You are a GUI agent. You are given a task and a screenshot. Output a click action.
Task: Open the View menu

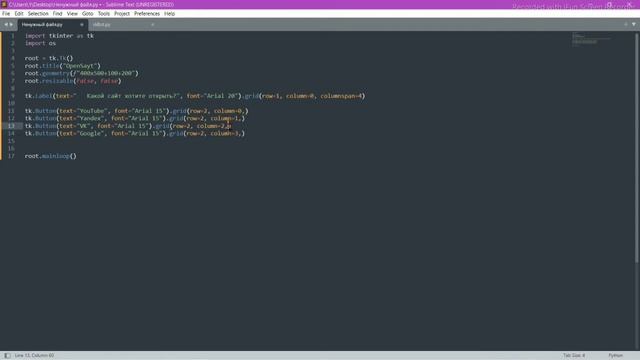72,13
